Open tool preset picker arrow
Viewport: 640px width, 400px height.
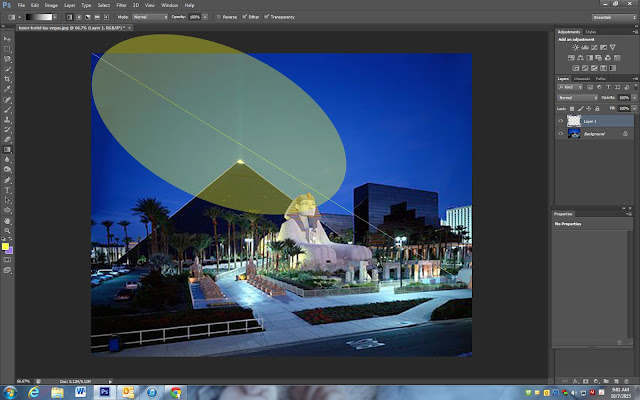coord(19,17)
